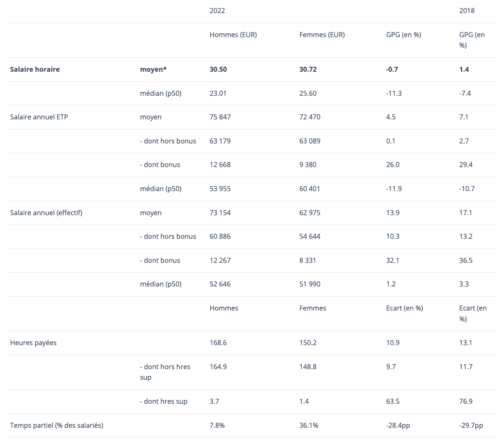504x443 pixels.
Task: Click the Temps partiel (% des salariés) label
Action: [57, 425]
